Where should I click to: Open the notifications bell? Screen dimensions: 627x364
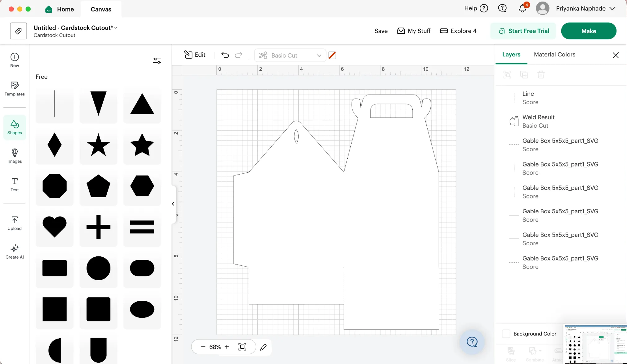coord(522,8)
